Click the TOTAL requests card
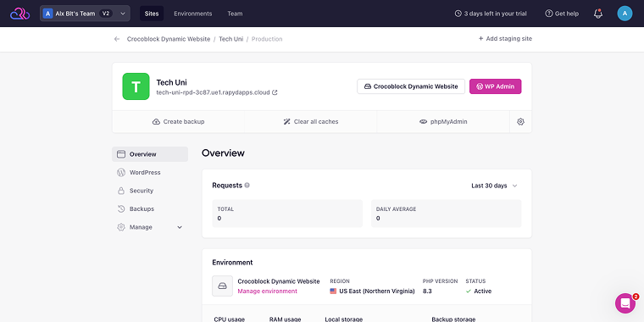 (x=287, y=214)
